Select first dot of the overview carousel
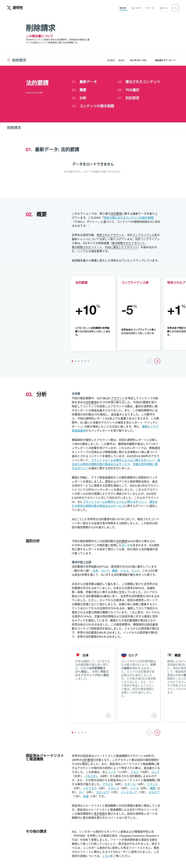 (72, 361)
